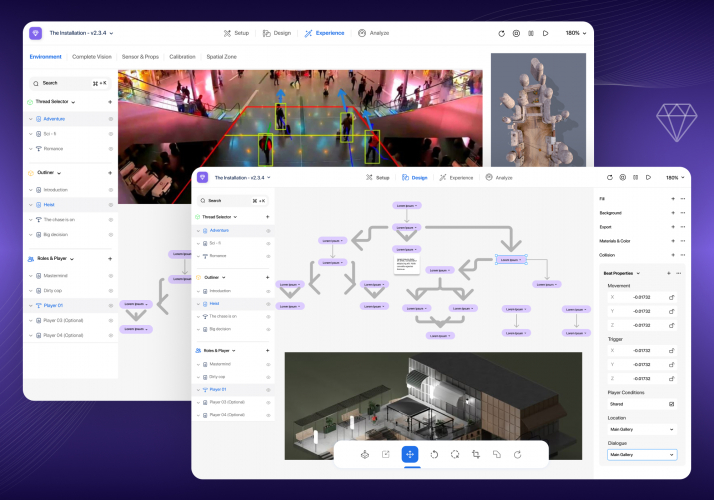
Task: Open the Sensor & Props tab
Action: coord(140,57)
